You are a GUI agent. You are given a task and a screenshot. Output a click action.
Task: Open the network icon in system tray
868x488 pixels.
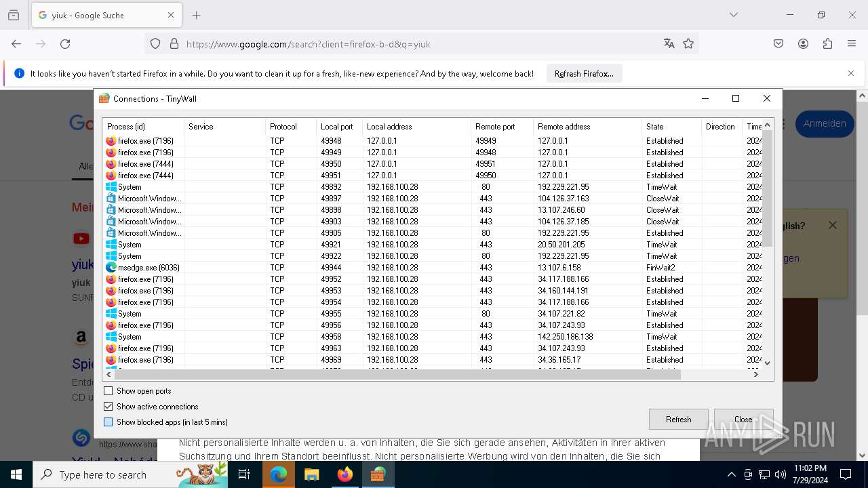pyautogui.click(x=764, y=474)
